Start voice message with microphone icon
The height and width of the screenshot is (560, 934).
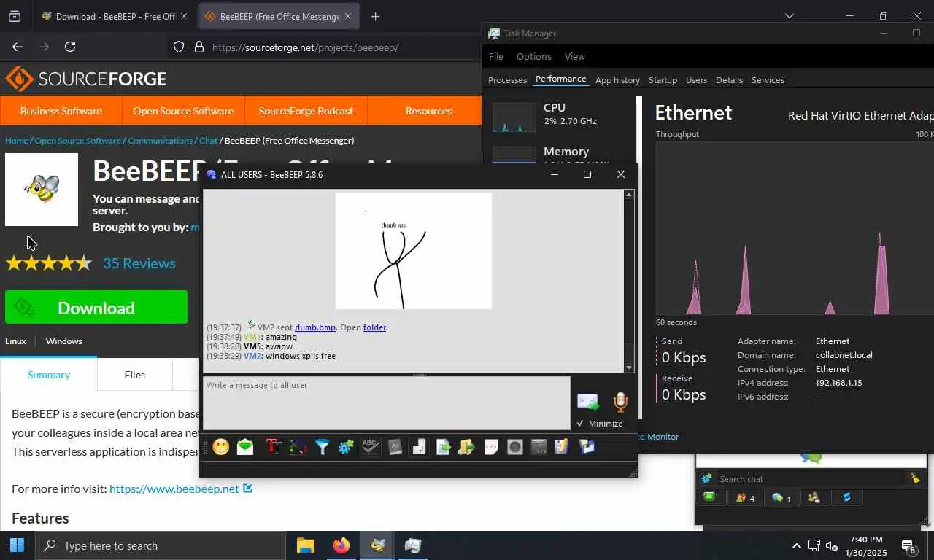620,402
